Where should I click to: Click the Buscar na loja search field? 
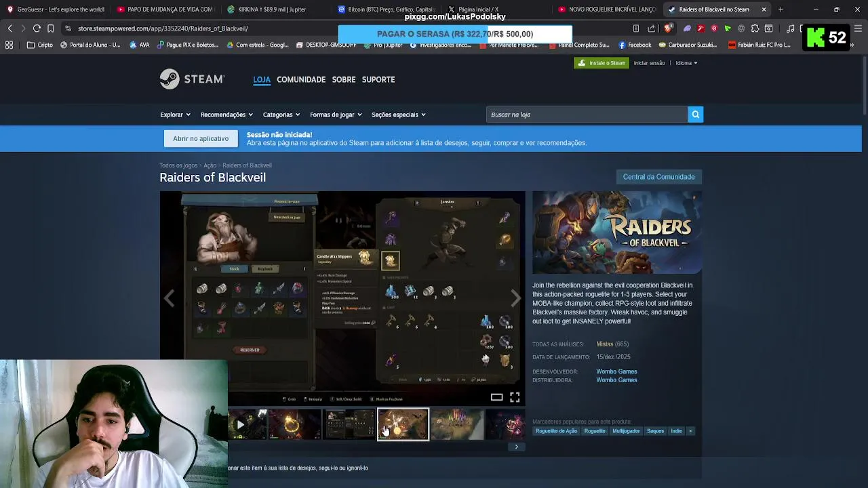[587, 115]
